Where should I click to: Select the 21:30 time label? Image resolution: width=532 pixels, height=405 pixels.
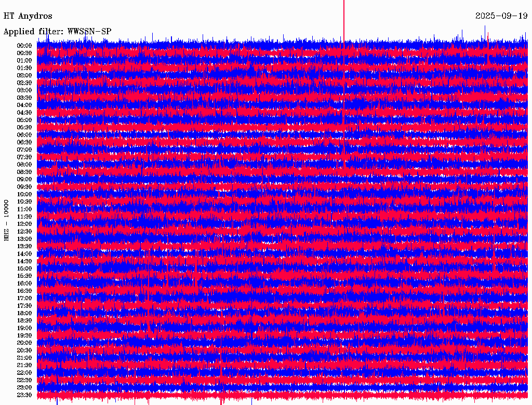[x=24, y=365]
